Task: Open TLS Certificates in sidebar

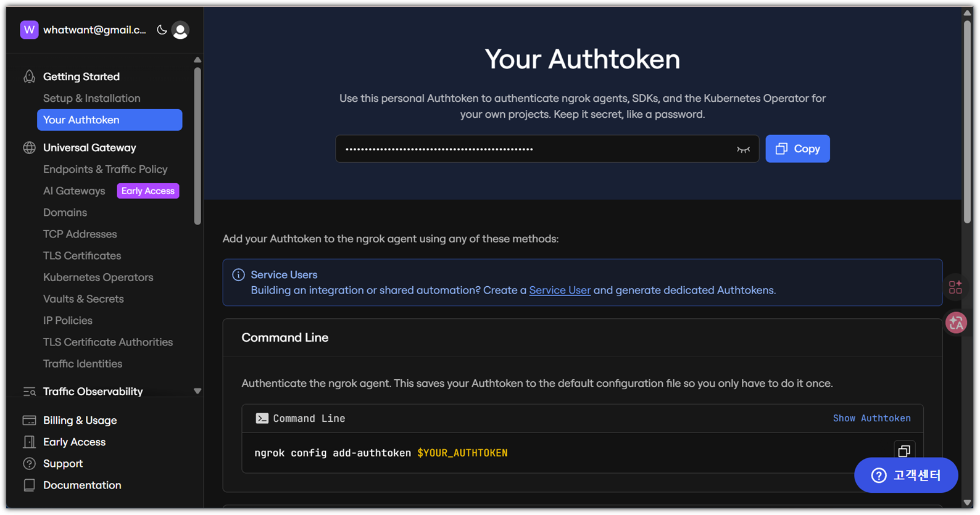Action: click(82, 255)
